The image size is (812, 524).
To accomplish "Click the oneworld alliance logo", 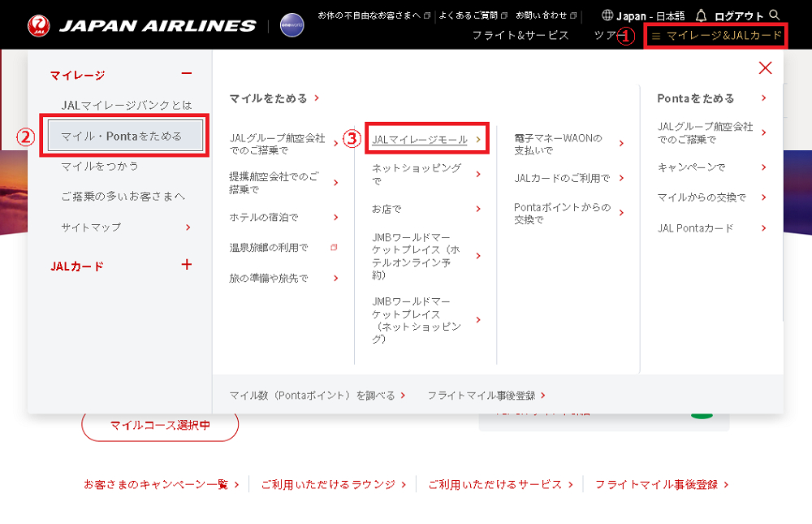I will click(292, 25).
